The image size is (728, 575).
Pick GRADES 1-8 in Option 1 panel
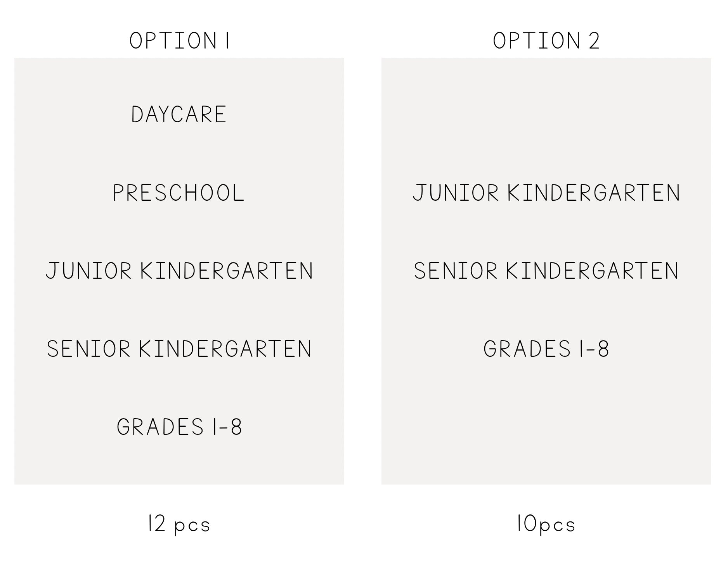point(179,427)
